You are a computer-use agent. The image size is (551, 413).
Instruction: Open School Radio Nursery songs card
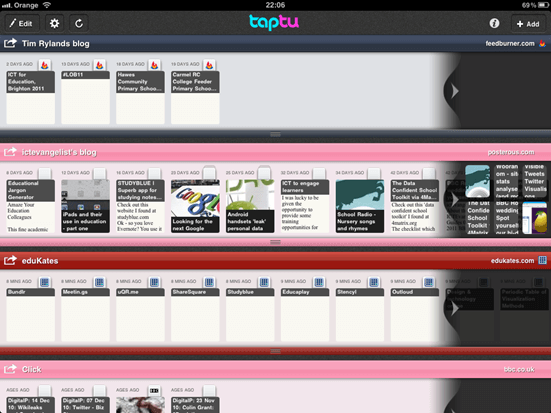click(x=359, y=206)
